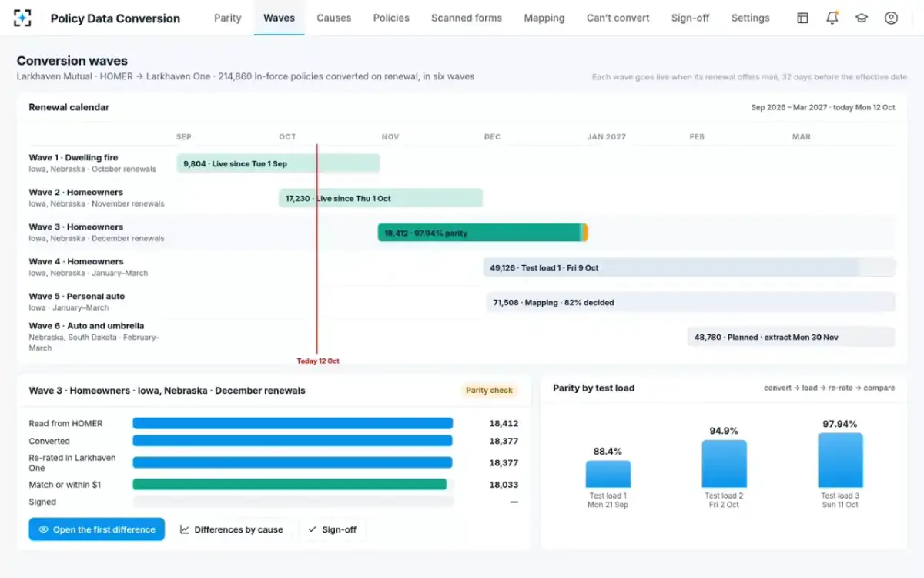
Task: Open the layout panel icon
Action: [802, 18]
